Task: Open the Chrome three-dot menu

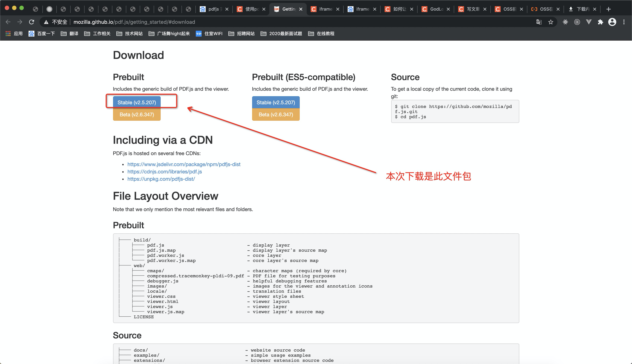Action: point(624,22)
